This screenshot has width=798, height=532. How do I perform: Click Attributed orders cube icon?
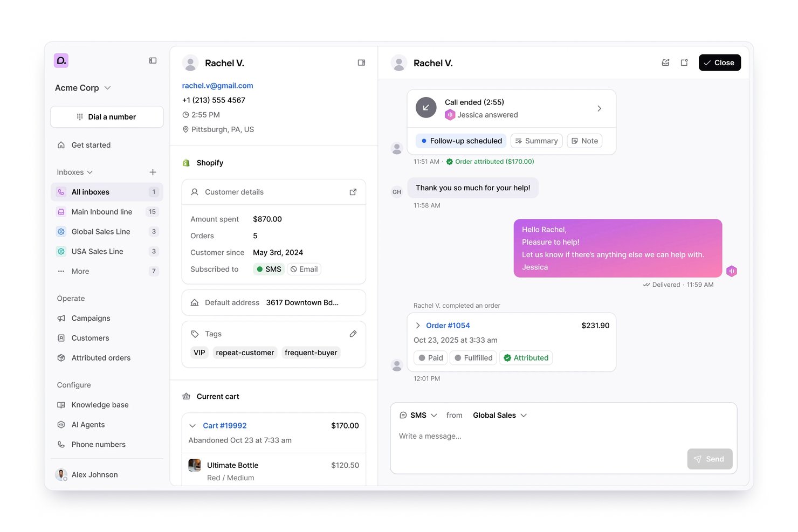61,358
